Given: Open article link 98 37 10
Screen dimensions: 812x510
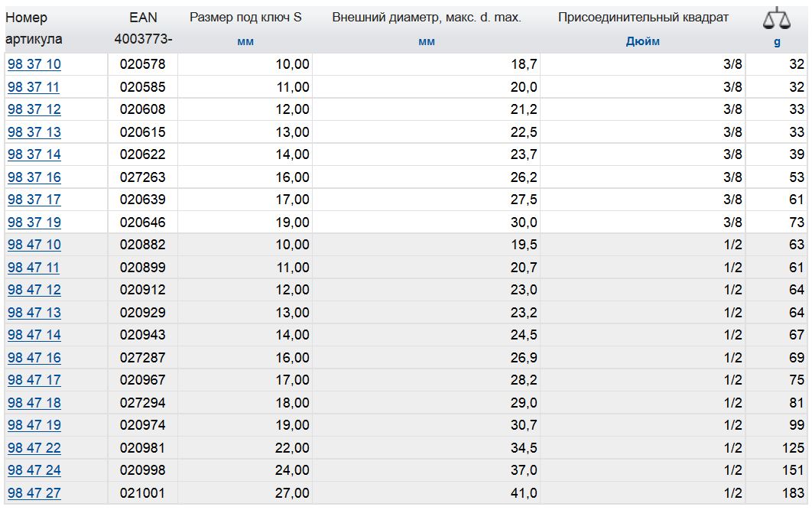Looking at the screenshot, I should (34, 64).
